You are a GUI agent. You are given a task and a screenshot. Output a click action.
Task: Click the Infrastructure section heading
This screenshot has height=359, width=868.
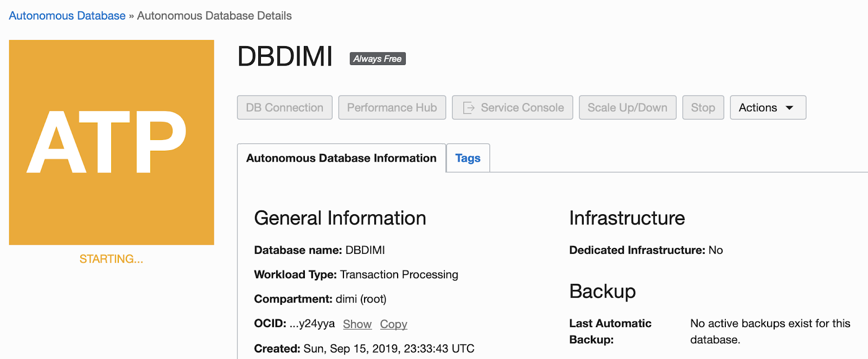click(x=627, y=218)
